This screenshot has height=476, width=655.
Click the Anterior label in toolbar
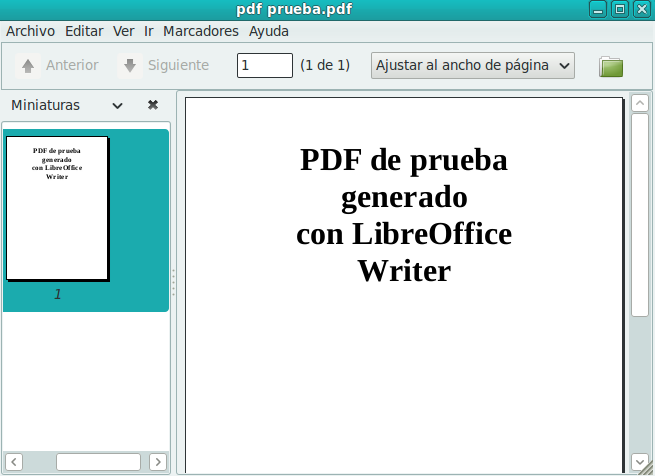tap(72, 65)
